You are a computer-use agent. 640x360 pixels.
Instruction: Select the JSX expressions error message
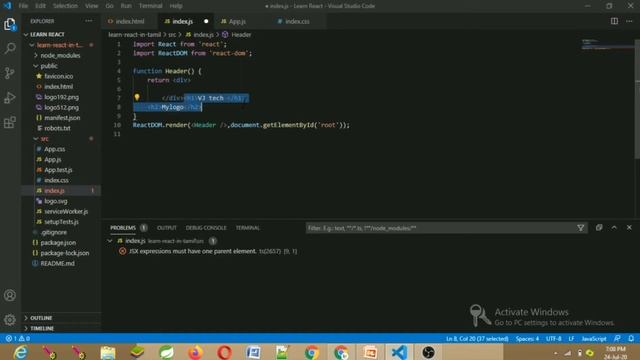(x=193, y=251)
